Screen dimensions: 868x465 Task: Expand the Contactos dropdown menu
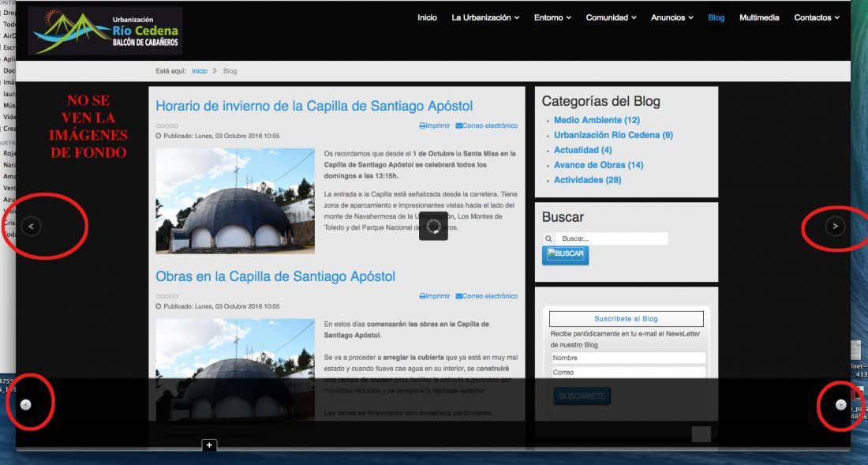point(817,17)
